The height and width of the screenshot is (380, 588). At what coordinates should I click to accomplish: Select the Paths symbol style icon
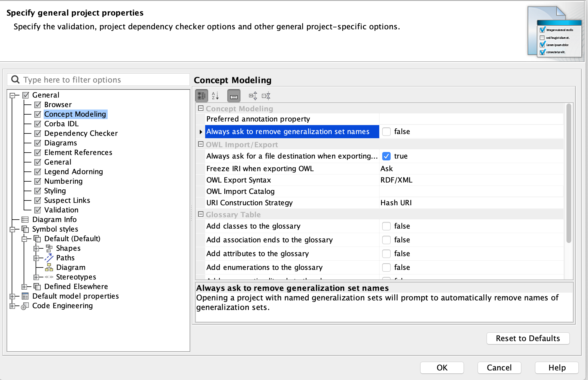[x=49, y=258]
